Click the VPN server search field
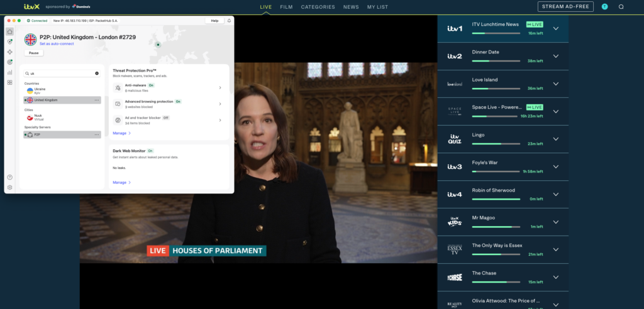The image size is (644, 309). [62, 73]
